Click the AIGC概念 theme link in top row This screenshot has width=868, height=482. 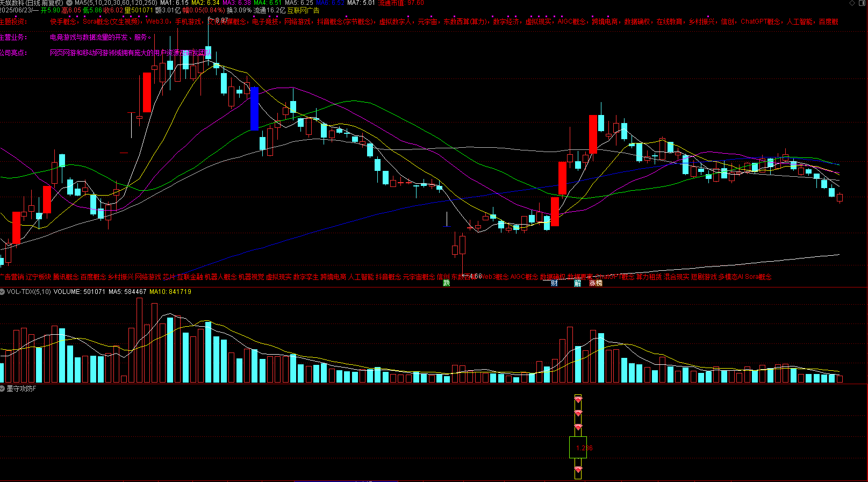click(572, 22)
